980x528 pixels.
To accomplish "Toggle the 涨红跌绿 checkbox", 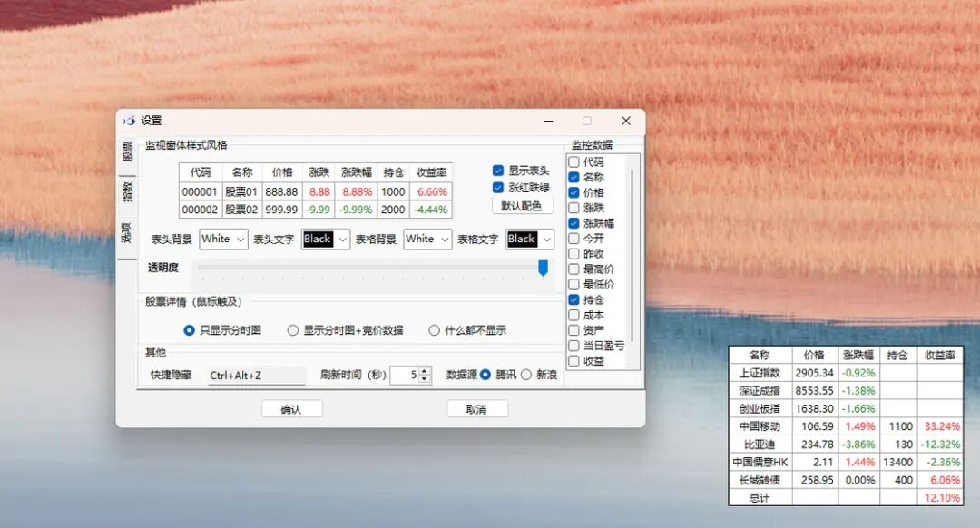I will click(x=498, y=188).
